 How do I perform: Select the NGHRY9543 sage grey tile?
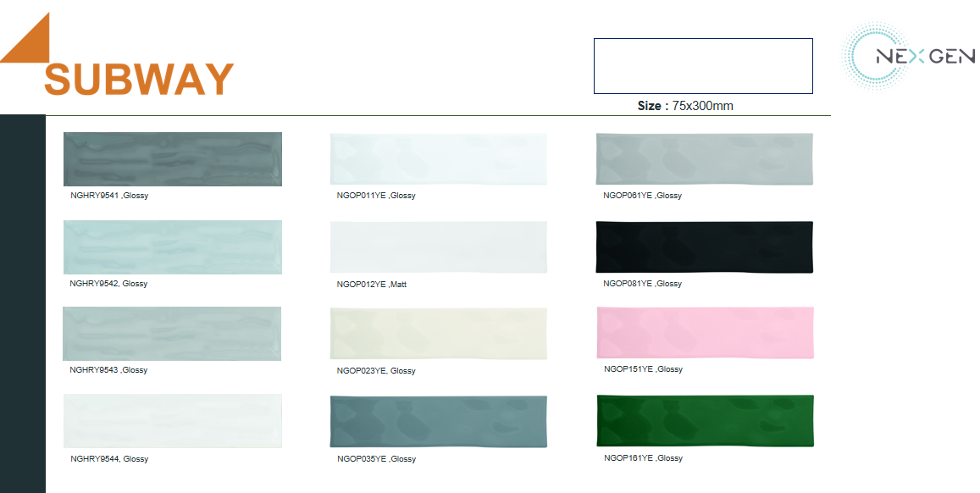coord(173,334)
